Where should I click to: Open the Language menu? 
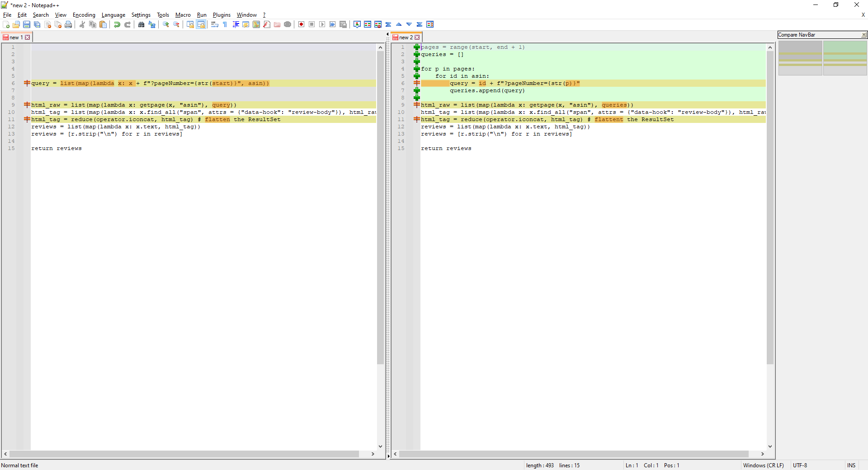113,15
